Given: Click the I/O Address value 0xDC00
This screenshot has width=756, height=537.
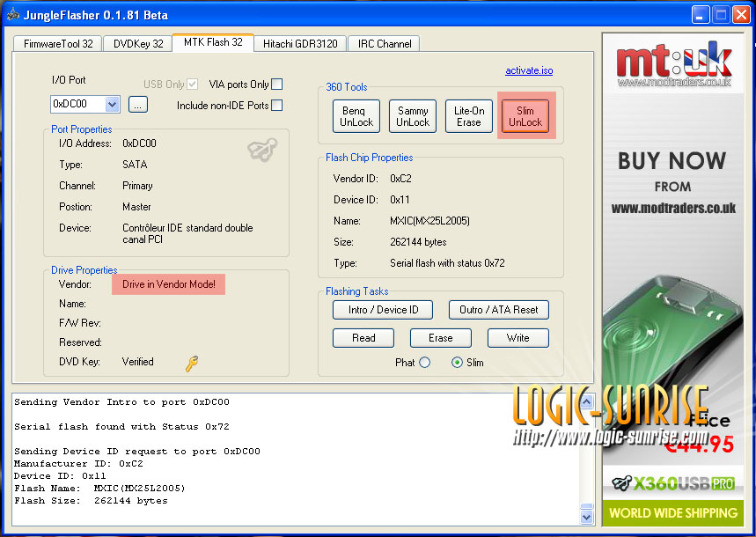Looking at the screenshot, I should [139, 143].
